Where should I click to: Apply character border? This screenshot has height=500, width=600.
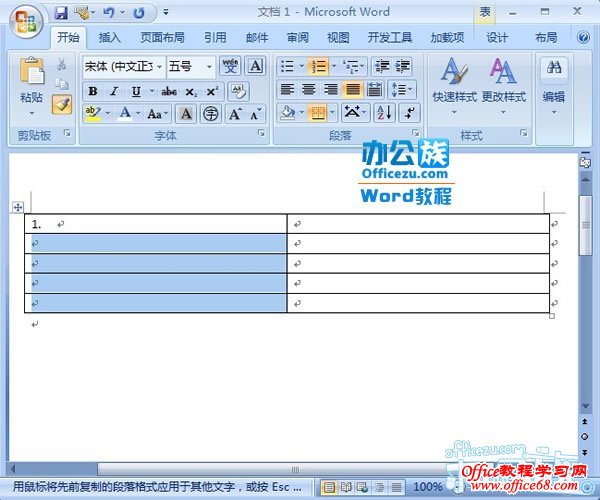point(255,66)
